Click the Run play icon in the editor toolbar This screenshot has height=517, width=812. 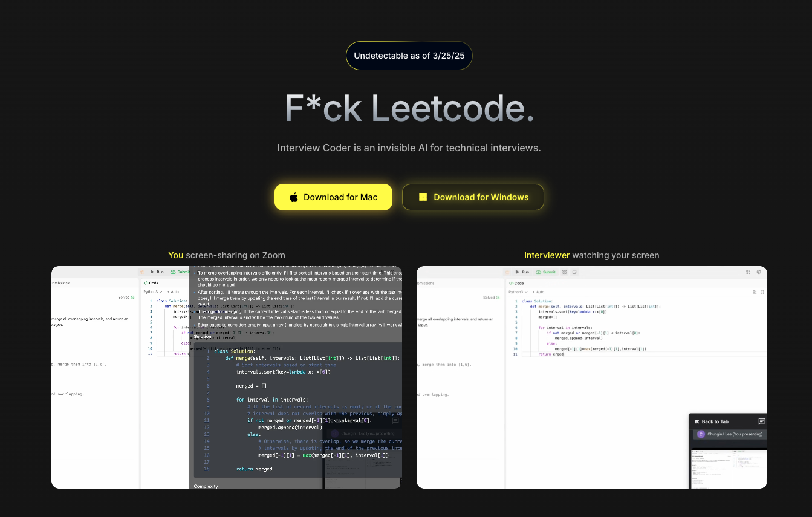[518, 272]
